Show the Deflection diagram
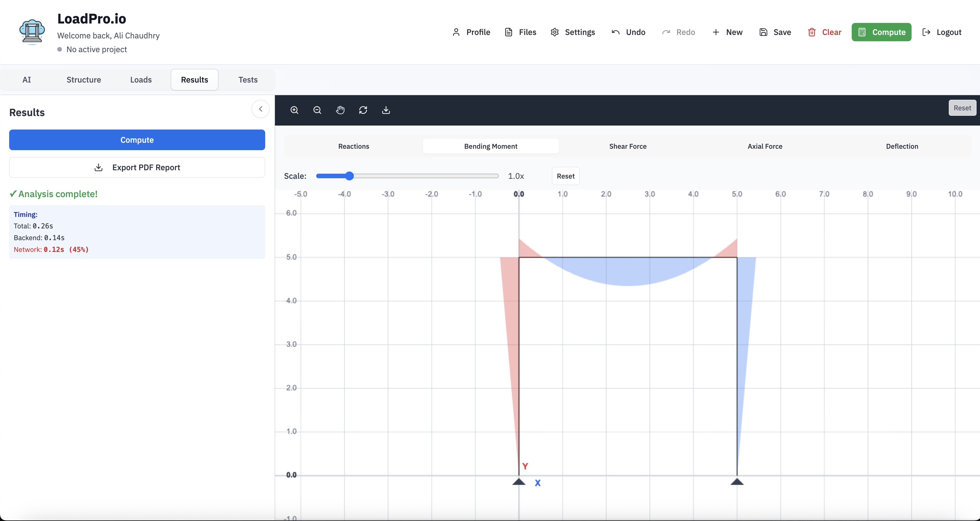 [x=902, y=146]
